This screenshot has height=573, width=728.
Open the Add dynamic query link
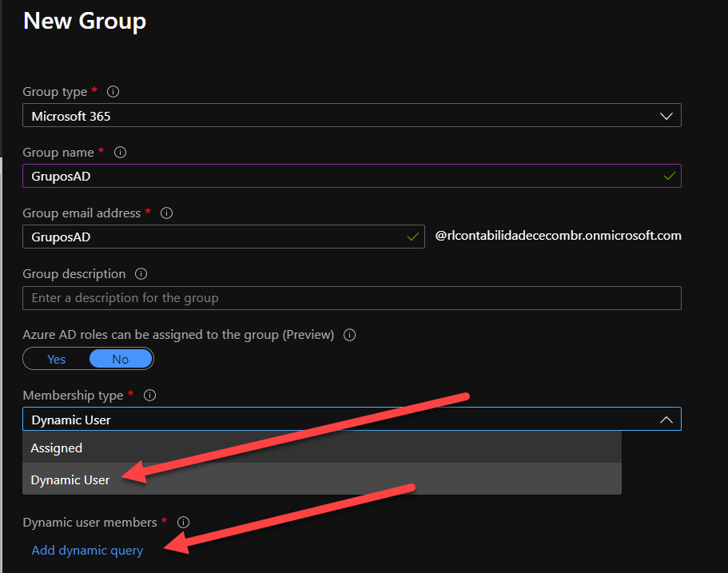(x=87, y=551)
